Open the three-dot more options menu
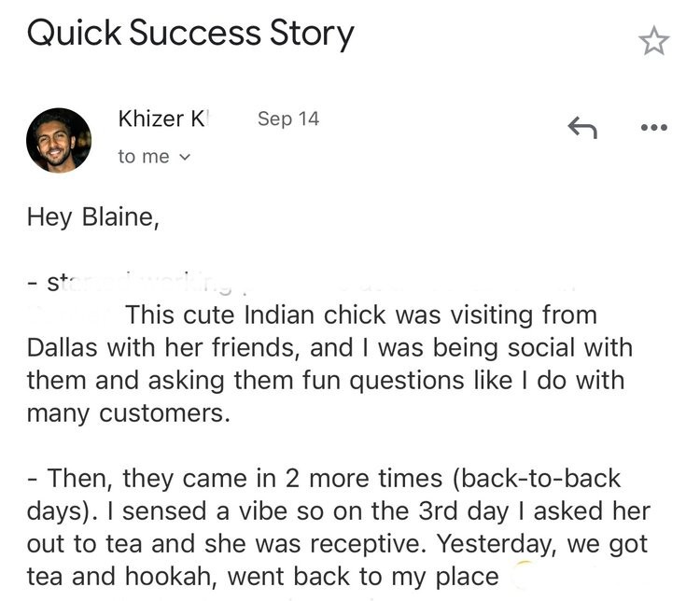This screenshot has height=601, width=700. click(x=653, y=128)
